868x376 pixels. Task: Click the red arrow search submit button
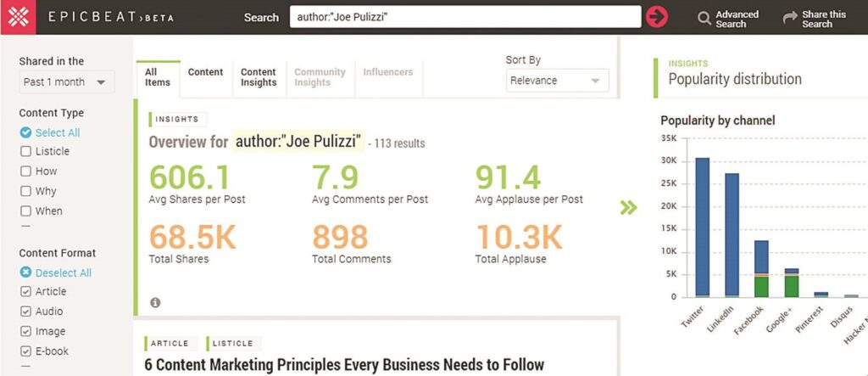pos(657,17)
